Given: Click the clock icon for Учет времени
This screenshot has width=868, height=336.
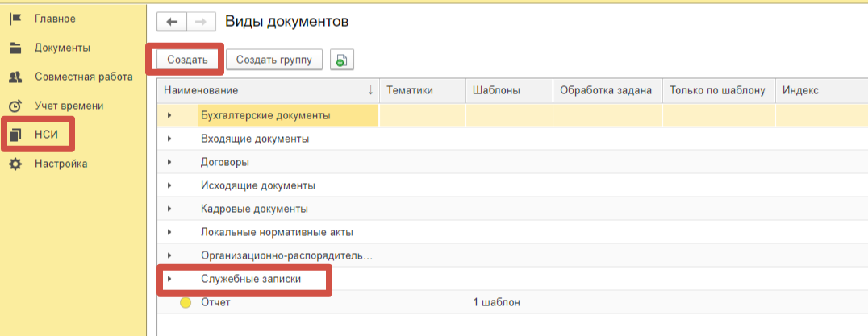Looking at the screenshot, I should coord(15,106).
